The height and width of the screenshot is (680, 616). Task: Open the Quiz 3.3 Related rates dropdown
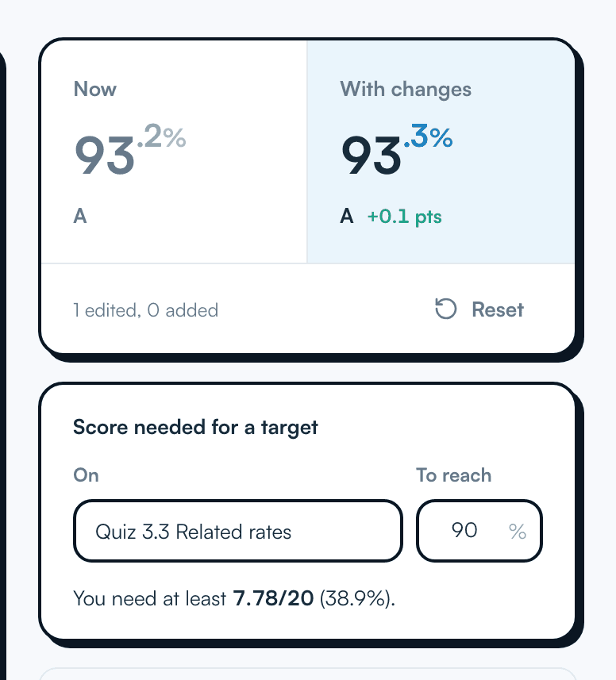click(x=237, y=531)
